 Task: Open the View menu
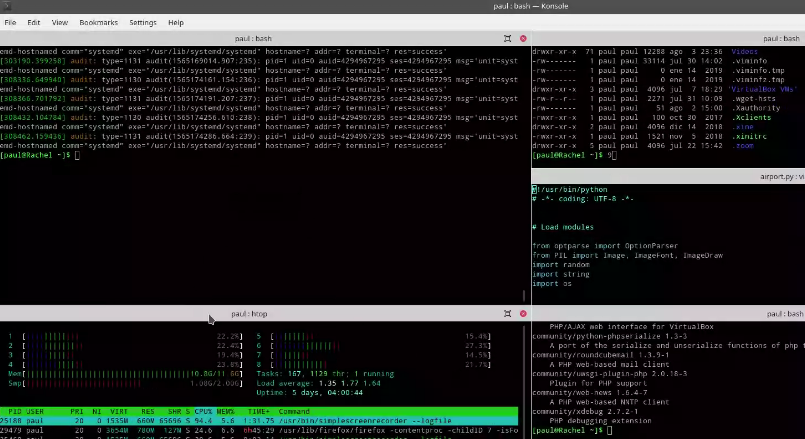coord(60,23)
